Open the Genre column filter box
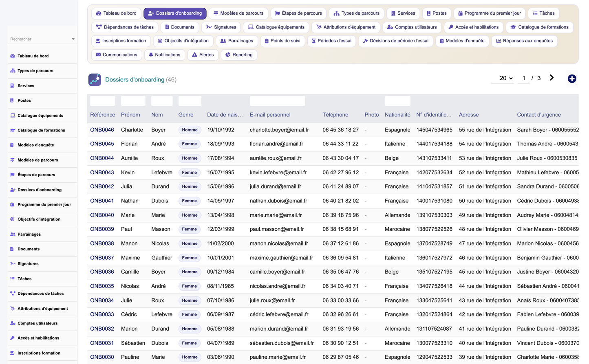The height and width of the screenshot is (364, 589). [x=190, y=101]
